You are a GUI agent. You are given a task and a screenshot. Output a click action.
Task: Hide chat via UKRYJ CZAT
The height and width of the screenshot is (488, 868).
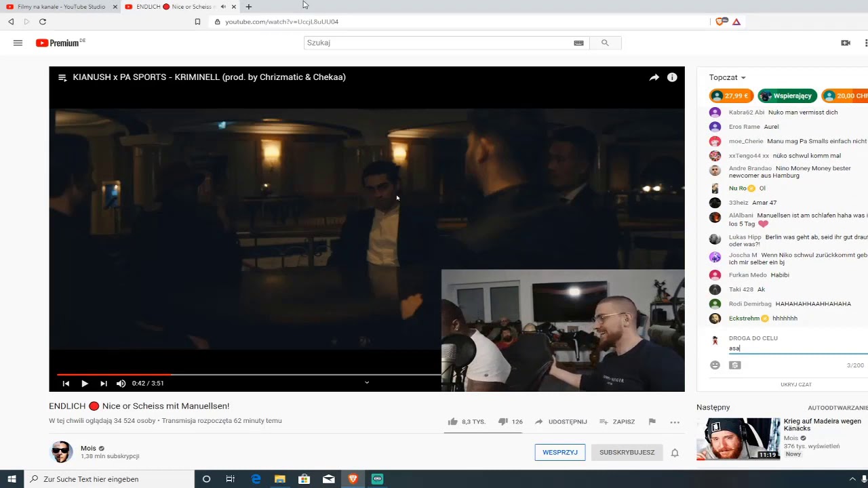(796, 384)
